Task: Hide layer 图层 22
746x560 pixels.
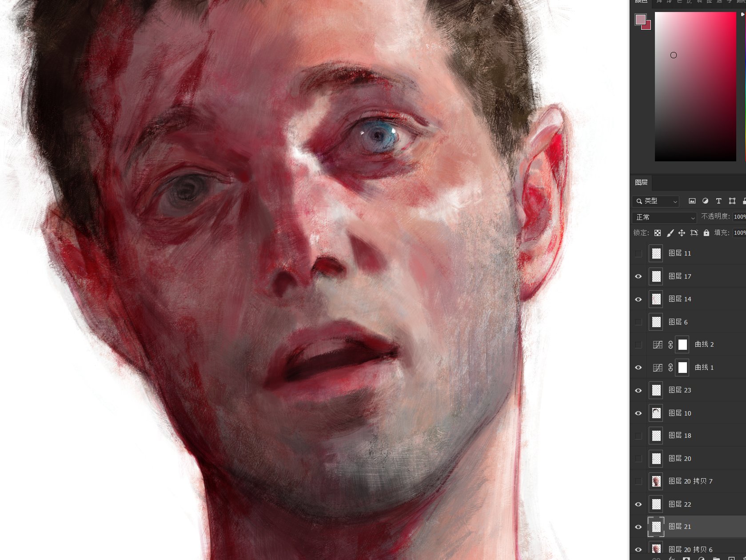Action: (638, 504)
